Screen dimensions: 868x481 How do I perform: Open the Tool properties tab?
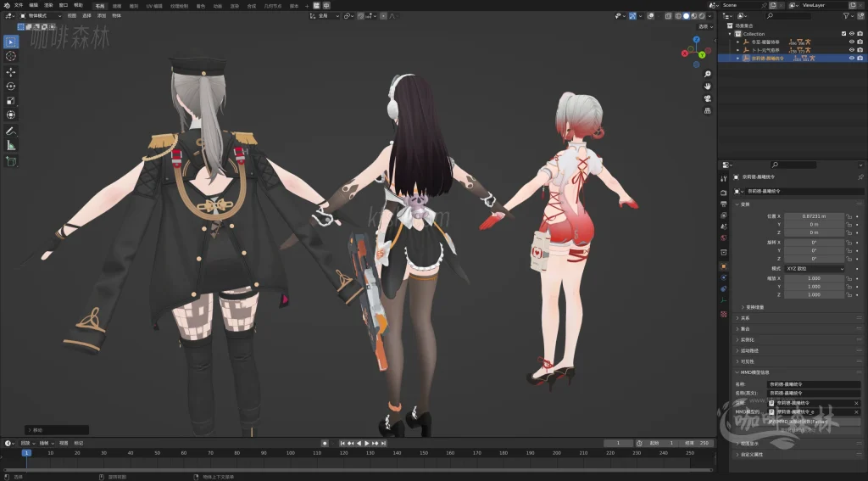[724, 178]
